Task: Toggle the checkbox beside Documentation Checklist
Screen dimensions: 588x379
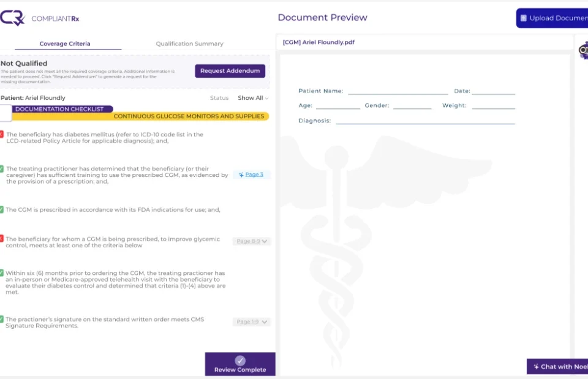Action: pyautogui.click(x=6, y=113)
